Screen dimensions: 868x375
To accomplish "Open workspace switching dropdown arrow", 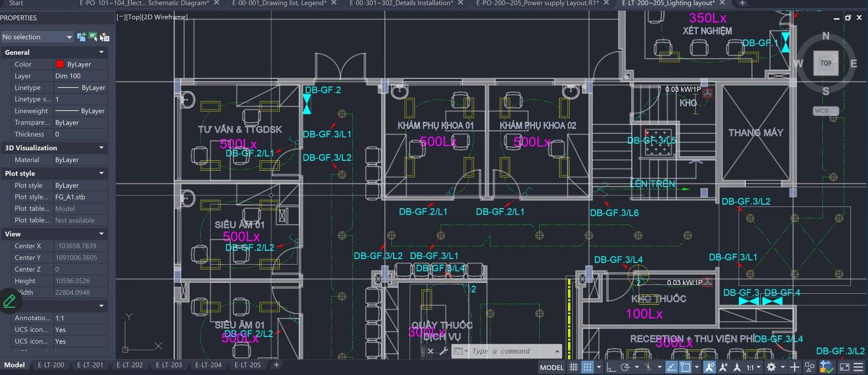I will click(x=783, y=367).
